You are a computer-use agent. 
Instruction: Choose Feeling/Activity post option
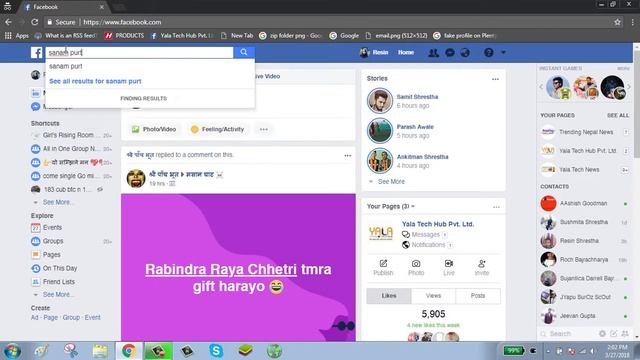tap(217, 129)
